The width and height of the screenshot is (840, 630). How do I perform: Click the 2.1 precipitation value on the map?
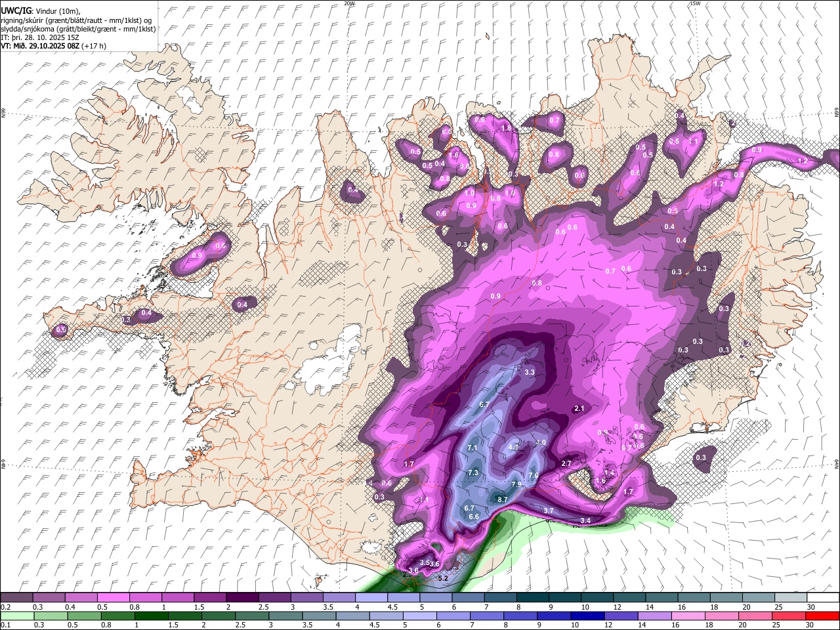(x=579, y=408)
